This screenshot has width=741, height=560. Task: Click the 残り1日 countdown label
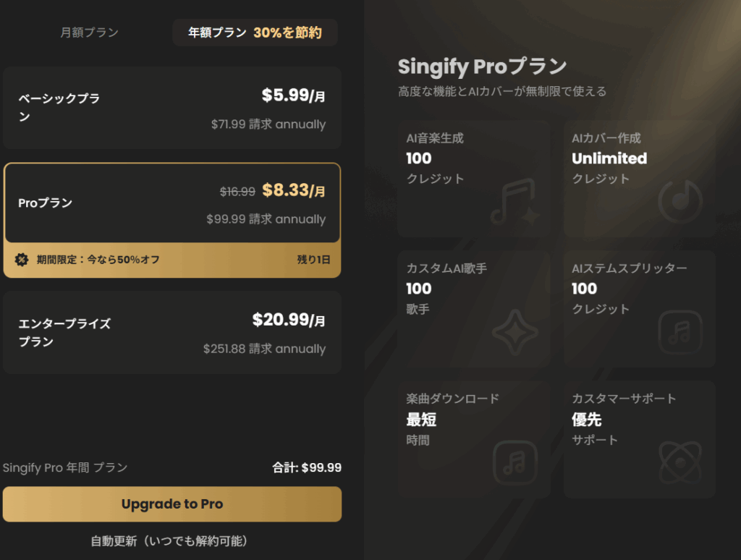313,260
